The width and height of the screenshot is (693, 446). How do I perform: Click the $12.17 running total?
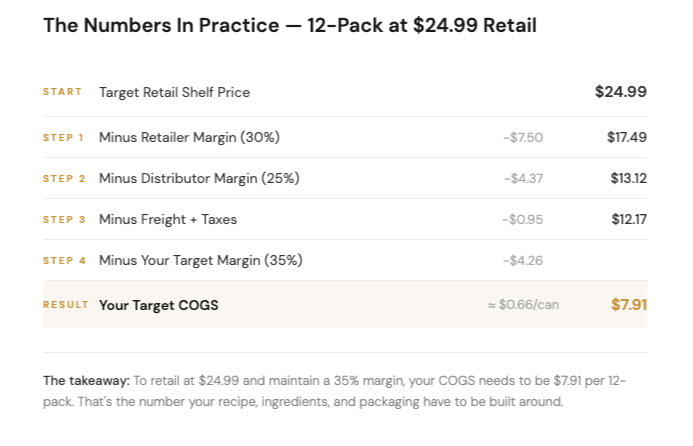tap(629, 219)
